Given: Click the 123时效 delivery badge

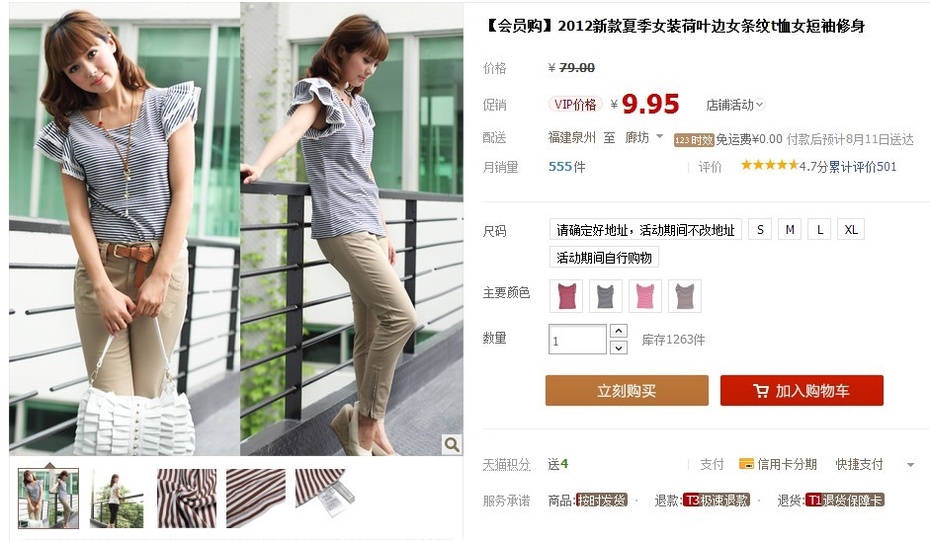Looking at the screenshot, I should pos(693,140).
